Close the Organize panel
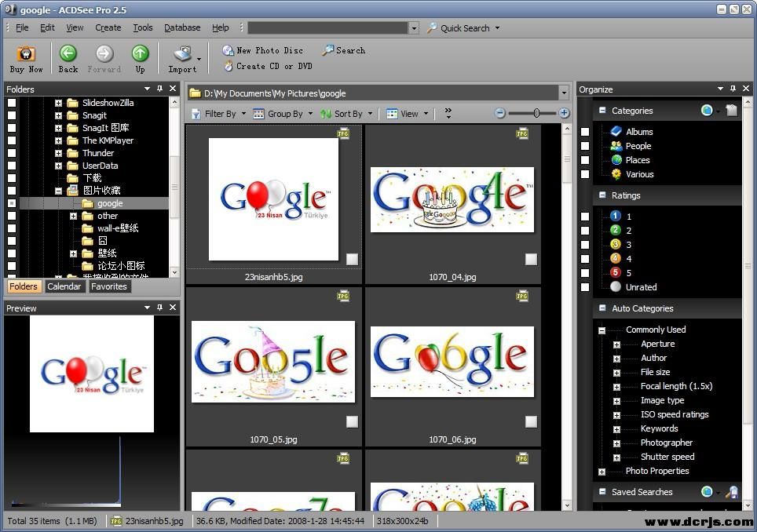The image size is (757, 532). click(746, 89)
